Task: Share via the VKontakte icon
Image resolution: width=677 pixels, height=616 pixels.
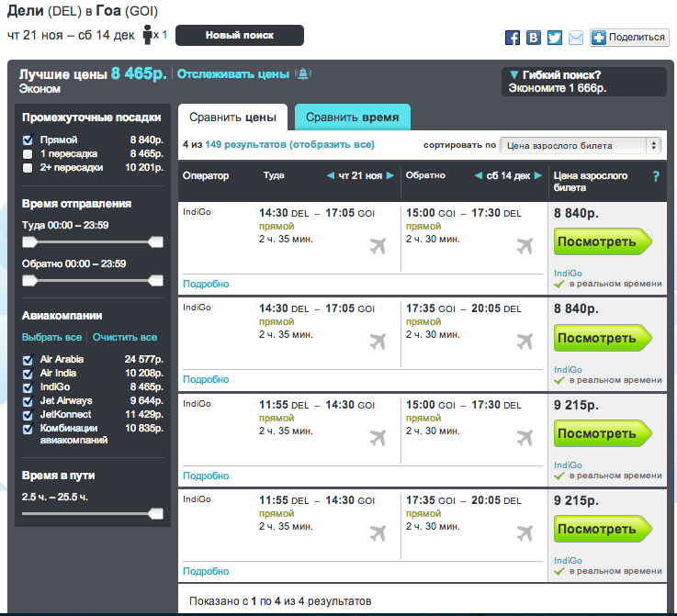Action: click(534, 38)
